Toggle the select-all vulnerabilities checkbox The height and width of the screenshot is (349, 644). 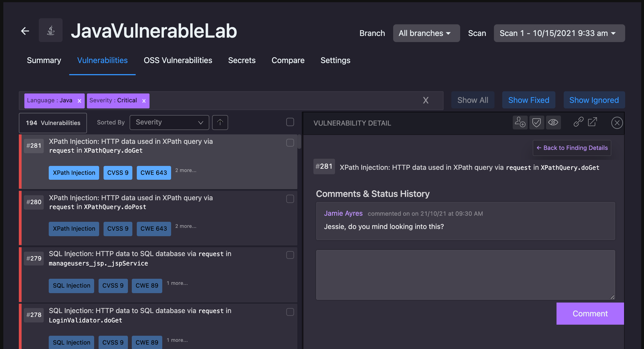coord(290,122)
